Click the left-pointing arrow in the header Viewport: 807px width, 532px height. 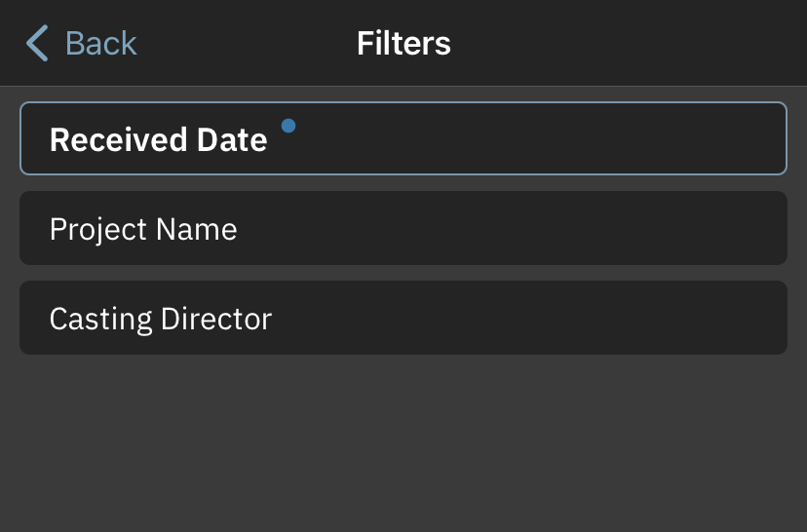coord(37,44)
